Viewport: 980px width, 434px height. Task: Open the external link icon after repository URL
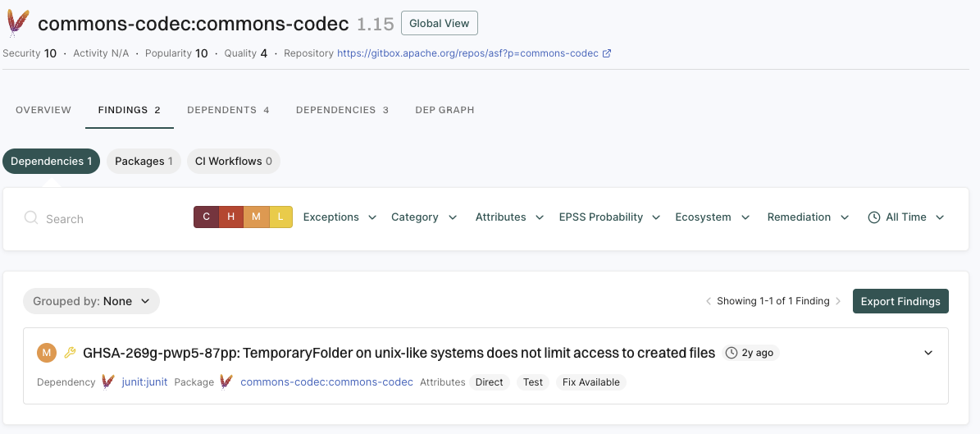pos(607,53)
